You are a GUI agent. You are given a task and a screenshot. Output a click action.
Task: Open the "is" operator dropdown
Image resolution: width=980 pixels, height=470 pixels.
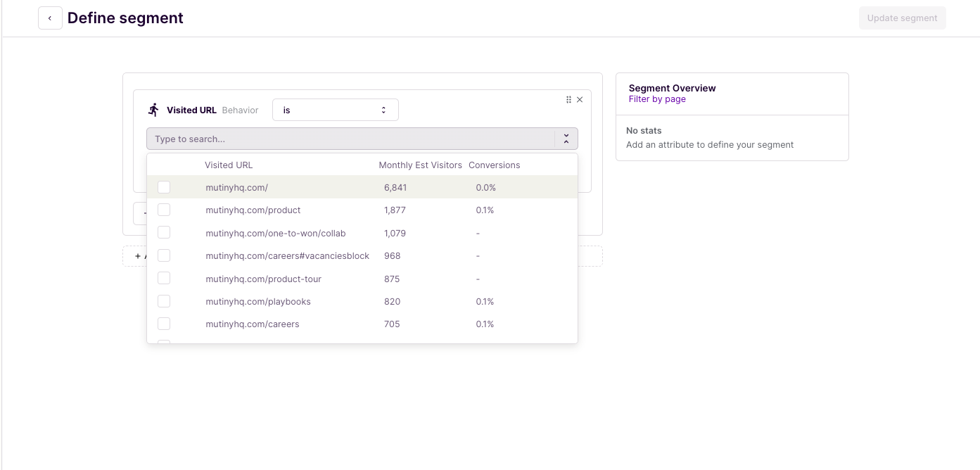coord(336,110)
